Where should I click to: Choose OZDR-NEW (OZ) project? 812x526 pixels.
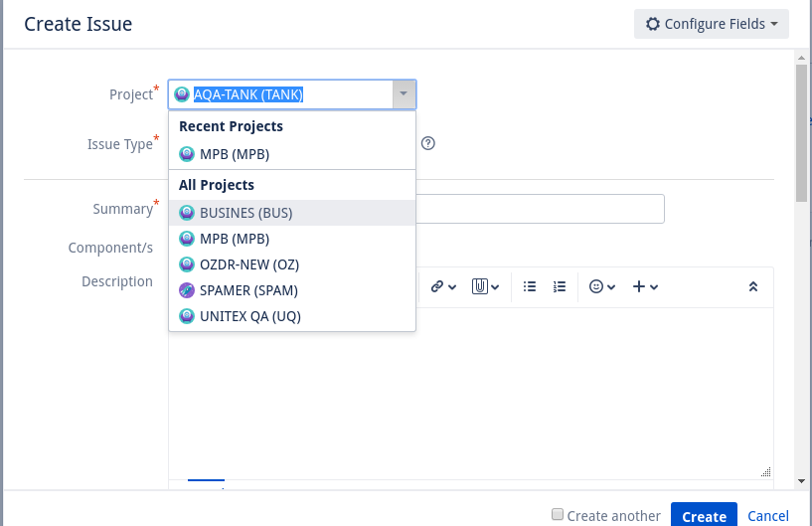(x=292, y=264)
